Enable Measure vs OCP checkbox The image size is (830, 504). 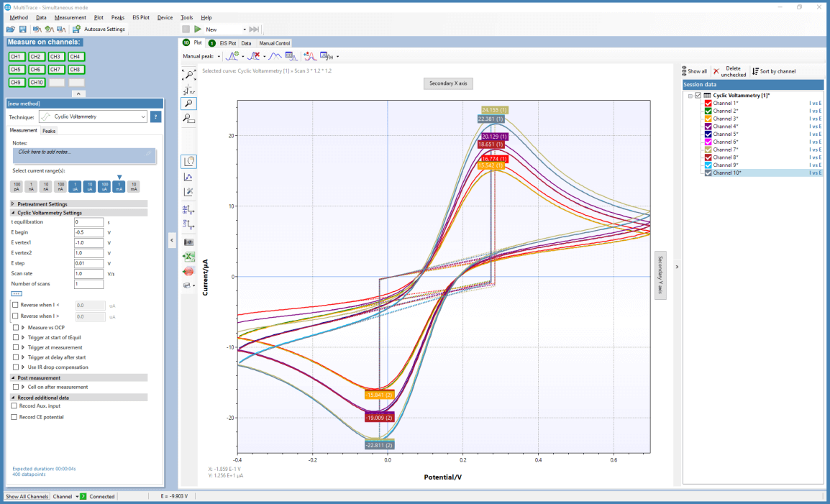(x=15, y=328)
